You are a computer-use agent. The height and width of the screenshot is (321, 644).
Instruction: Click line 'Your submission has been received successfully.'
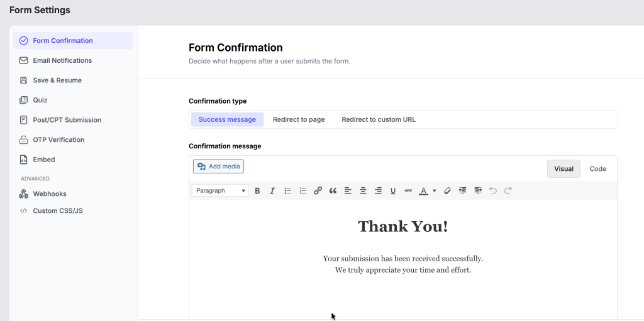tap(403, 259)
